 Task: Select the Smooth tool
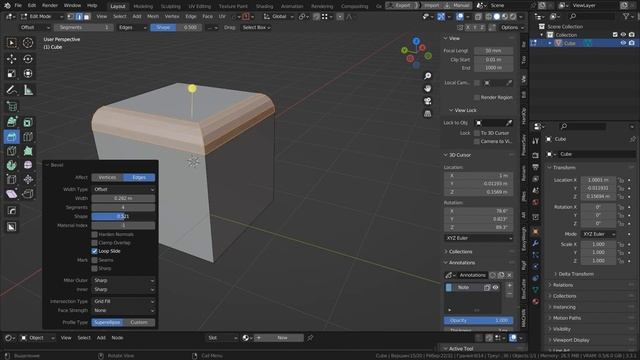(x=28, y=165)
